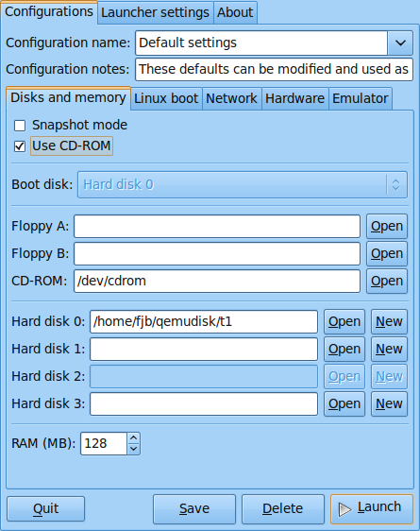The height and width of the screenshot is (531, 420).
Task: Click into the Hard disk 1 path field
Action: click(x=204, y=350)
